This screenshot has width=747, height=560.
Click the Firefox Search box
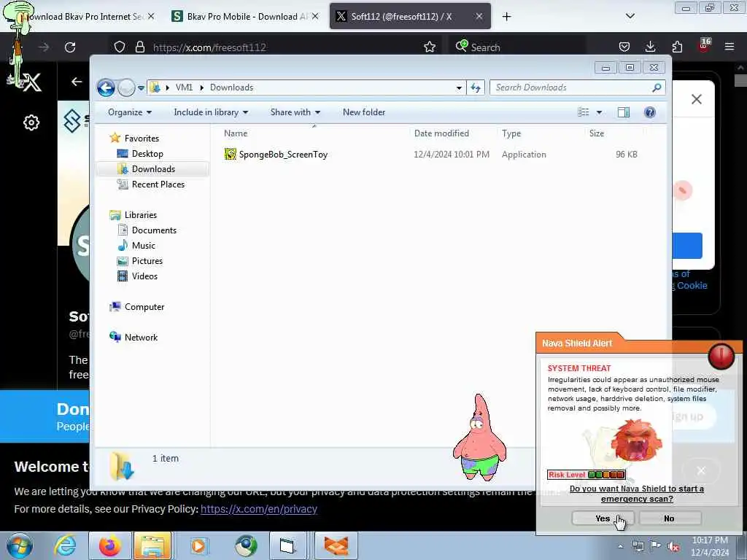[x=518, y=47]
